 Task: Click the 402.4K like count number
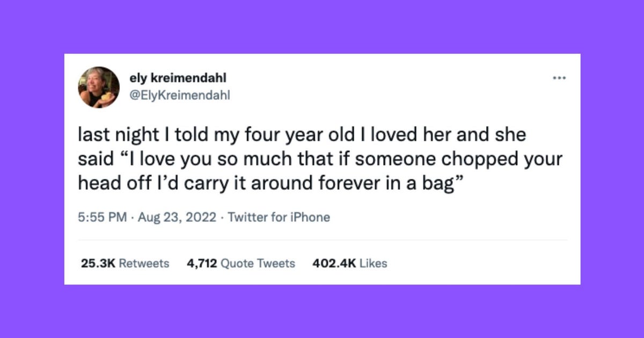click(333, 263)
